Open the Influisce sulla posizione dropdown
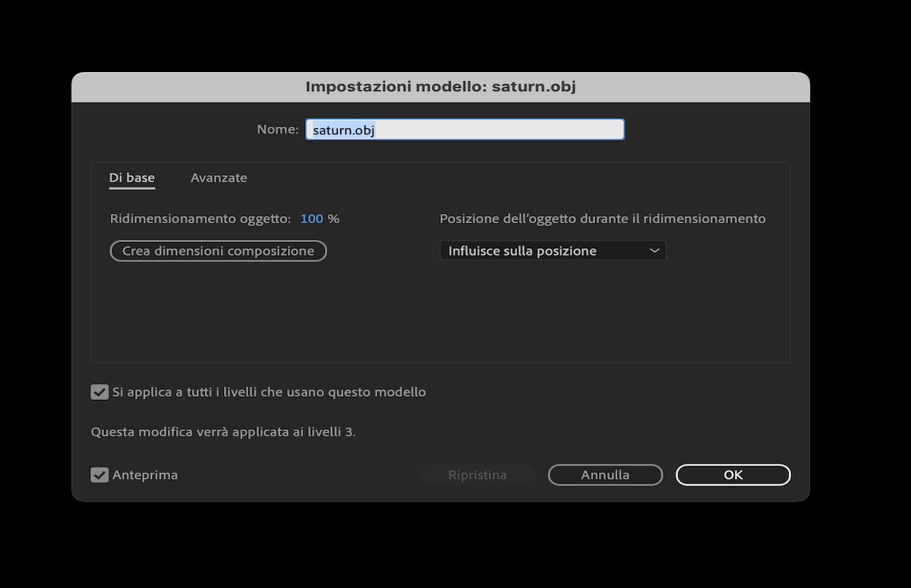911x588 pixels. pos(552,250)
